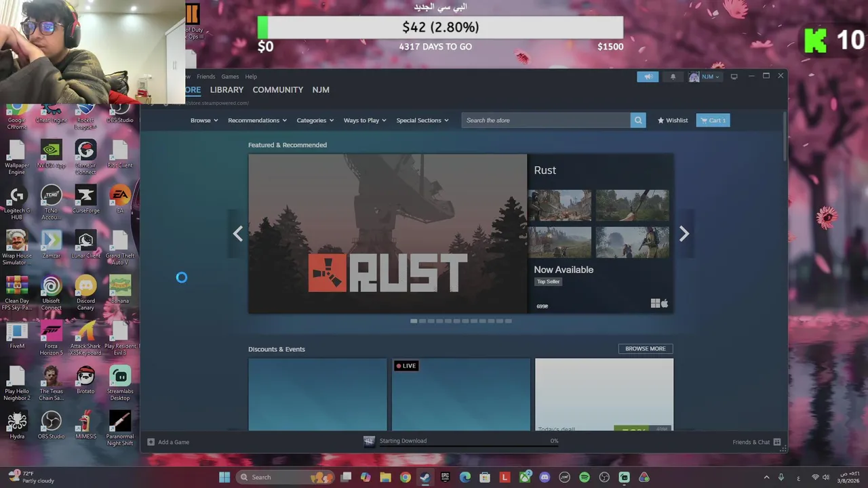Open the Help menu
Viewport: 868px width, 488px height.
coord(251,77)
